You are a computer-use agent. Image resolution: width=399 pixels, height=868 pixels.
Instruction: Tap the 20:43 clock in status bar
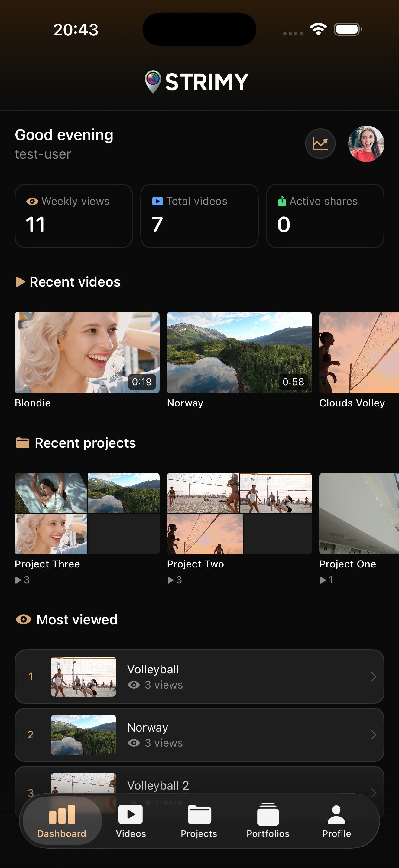(76, 30)
